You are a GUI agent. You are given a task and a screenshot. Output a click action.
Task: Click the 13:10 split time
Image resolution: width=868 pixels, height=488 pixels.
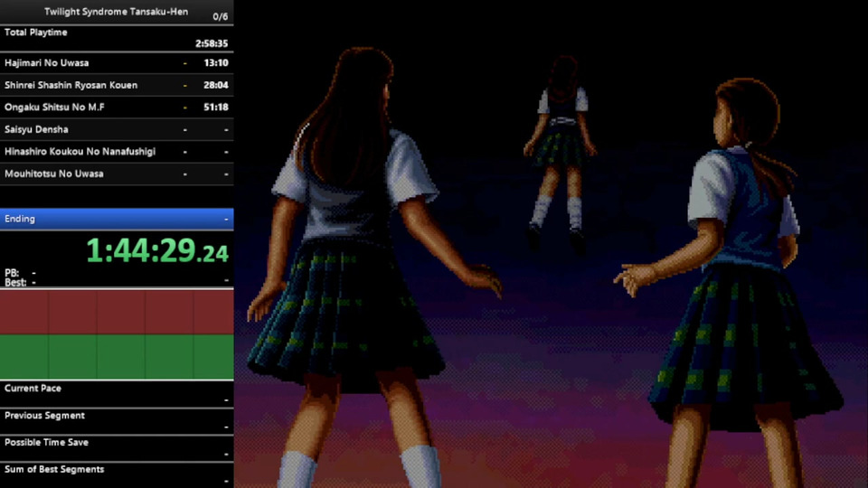click(216, 63)
